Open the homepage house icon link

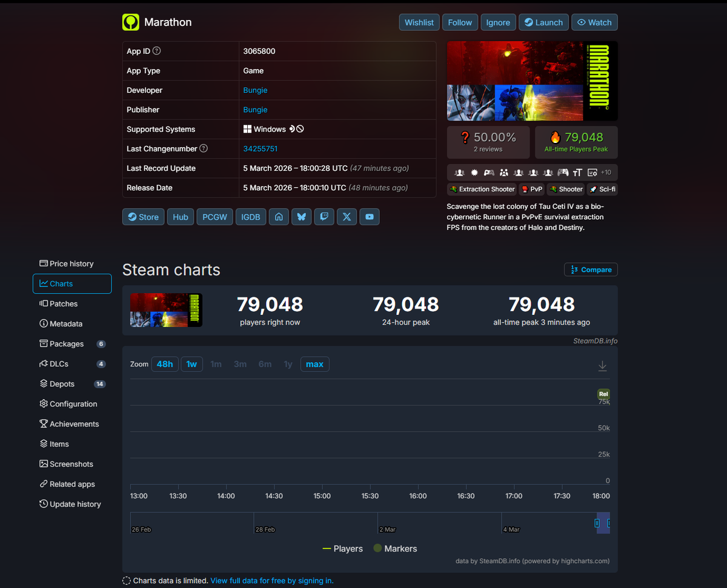(x=279, y=217)
